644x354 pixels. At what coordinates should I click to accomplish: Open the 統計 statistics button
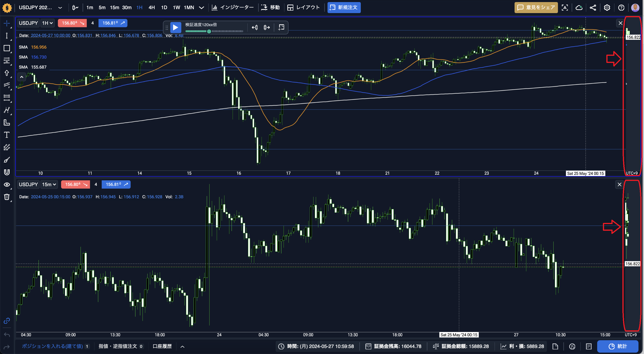pyautogui.click(x=618, y=346)
